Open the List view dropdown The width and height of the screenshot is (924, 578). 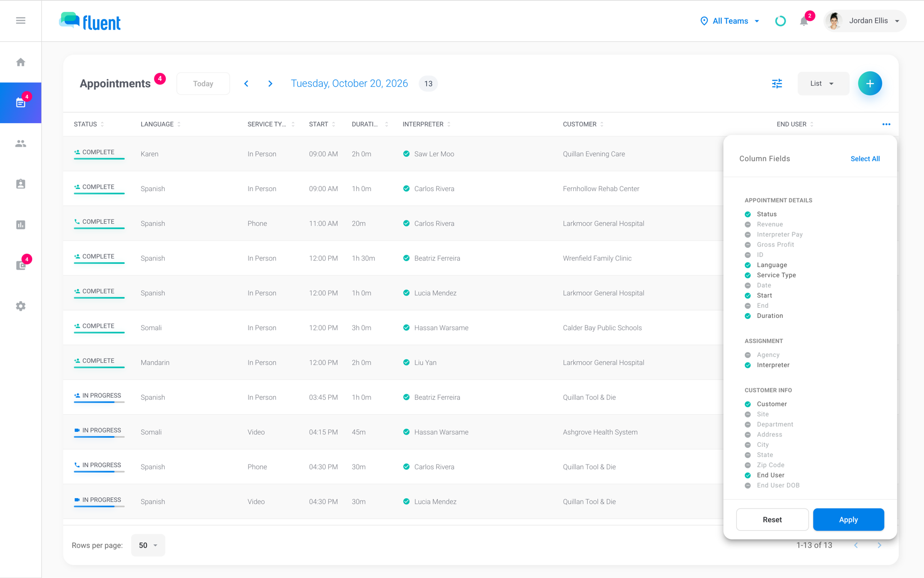pos(823,83)
